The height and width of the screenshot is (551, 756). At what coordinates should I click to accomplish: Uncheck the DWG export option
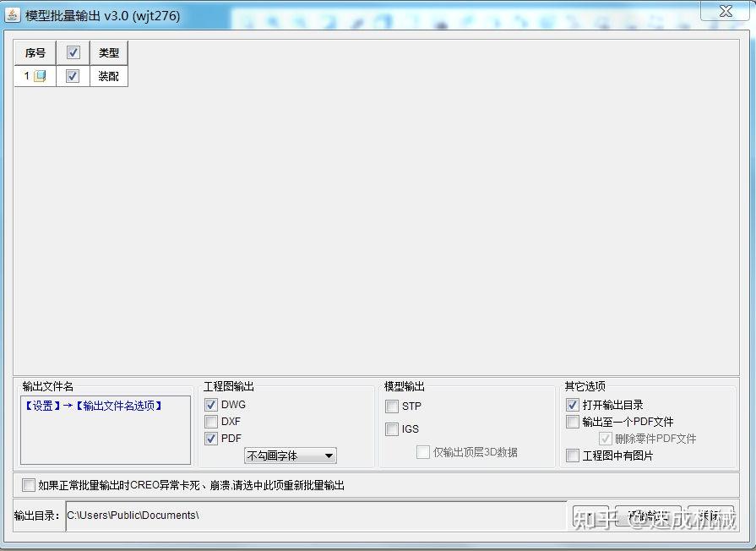(x=210, y=405)
